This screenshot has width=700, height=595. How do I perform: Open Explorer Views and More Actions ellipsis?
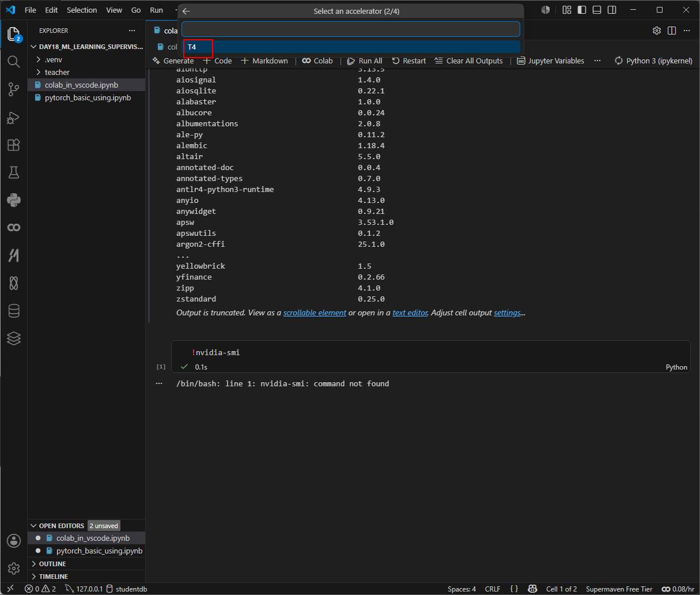132,31
